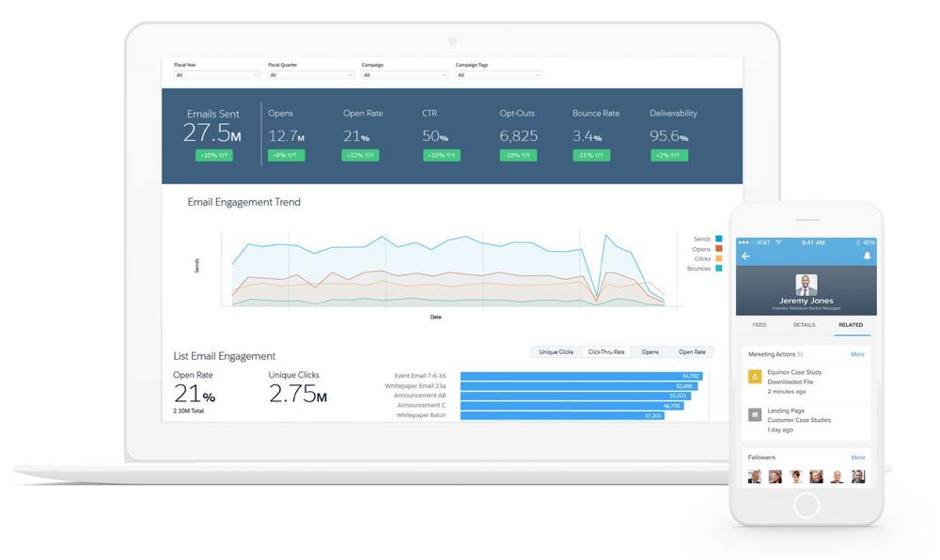Image resolution: width=940 pixels, height=560 pixels.
Task: Toggle the Opens series legend swatch
Action: coord(718,249)
